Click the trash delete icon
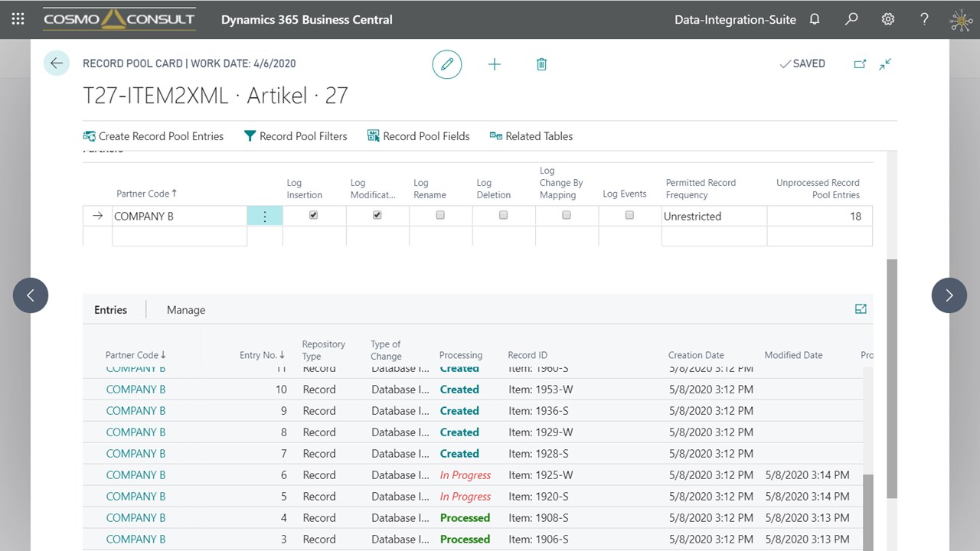The height and width of the screenshot is (551, 980). [x=541, y=64]
